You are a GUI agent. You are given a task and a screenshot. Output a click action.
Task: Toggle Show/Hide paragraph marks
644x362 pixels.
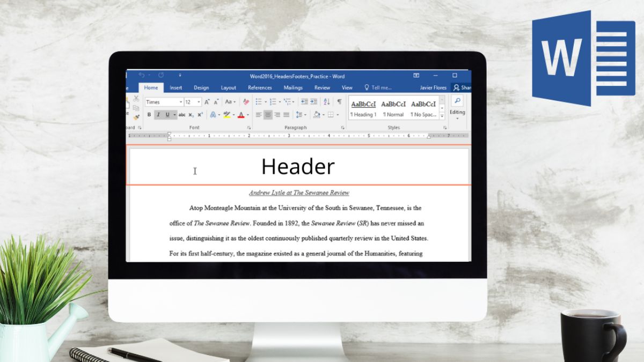339,101
